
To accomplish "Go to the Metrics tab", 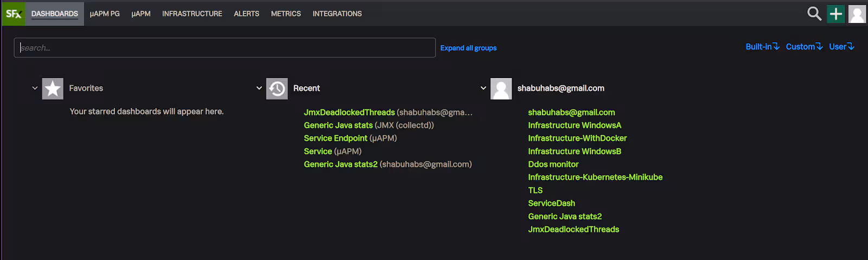I will click(x=286, y=14).
